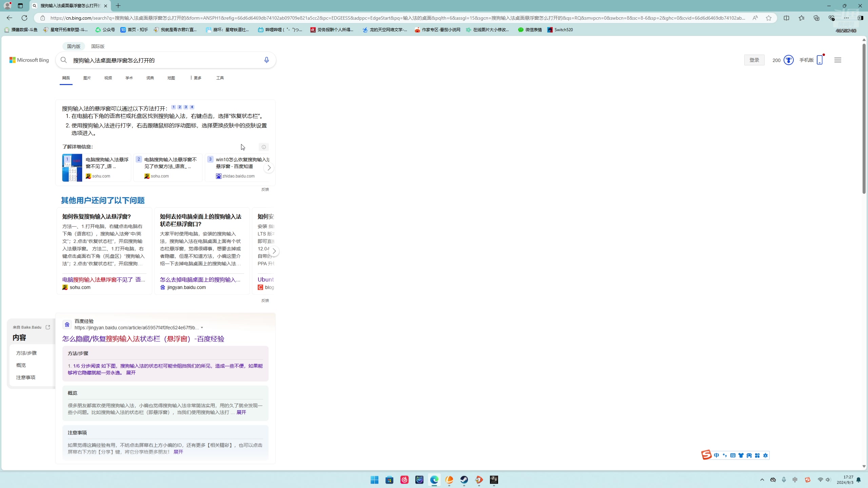This screenshot has height=488, width=868.
Task: Advance related questions carousel right arrow
Action: (x=274, y=251)
